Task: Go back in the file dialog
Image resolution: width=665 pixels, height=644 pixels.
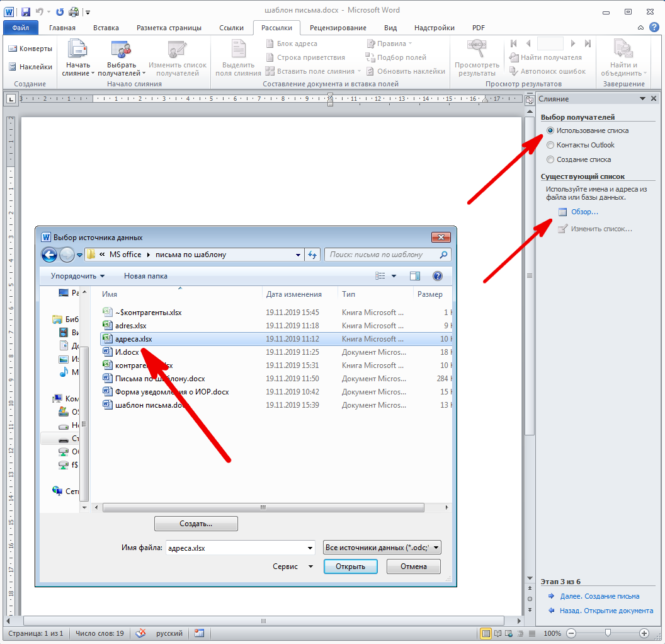Action: [x=49, y=255]
